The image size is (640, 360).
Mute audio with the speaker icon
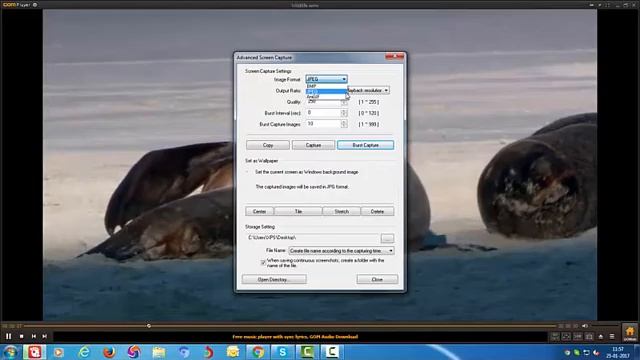(585, 326)
